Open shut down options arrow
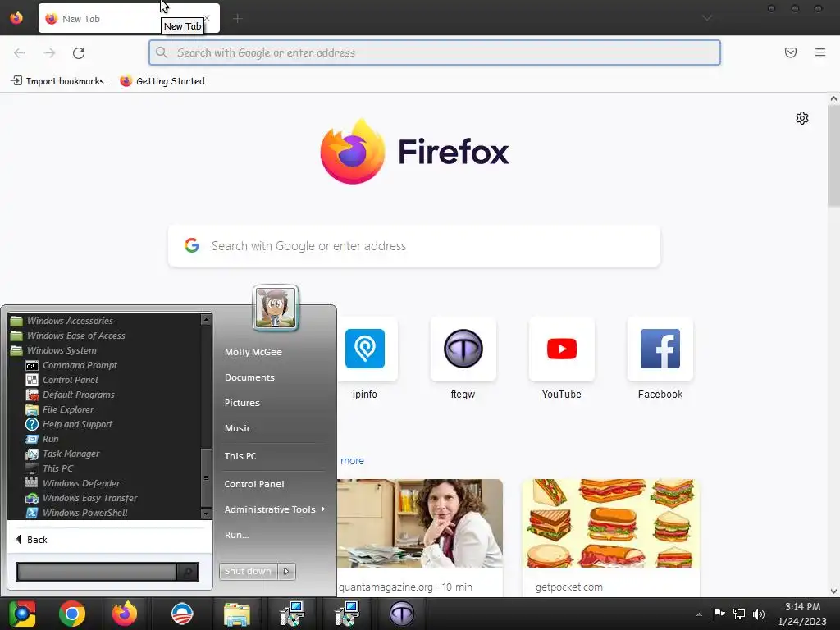Viewport: 840px width, 630px height. (286, 572)
